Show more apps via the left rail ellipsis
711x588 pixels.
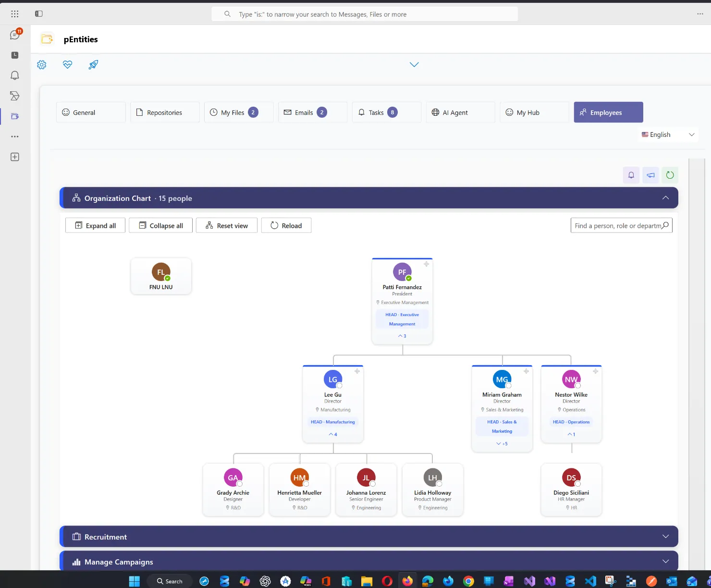[15, 136]
